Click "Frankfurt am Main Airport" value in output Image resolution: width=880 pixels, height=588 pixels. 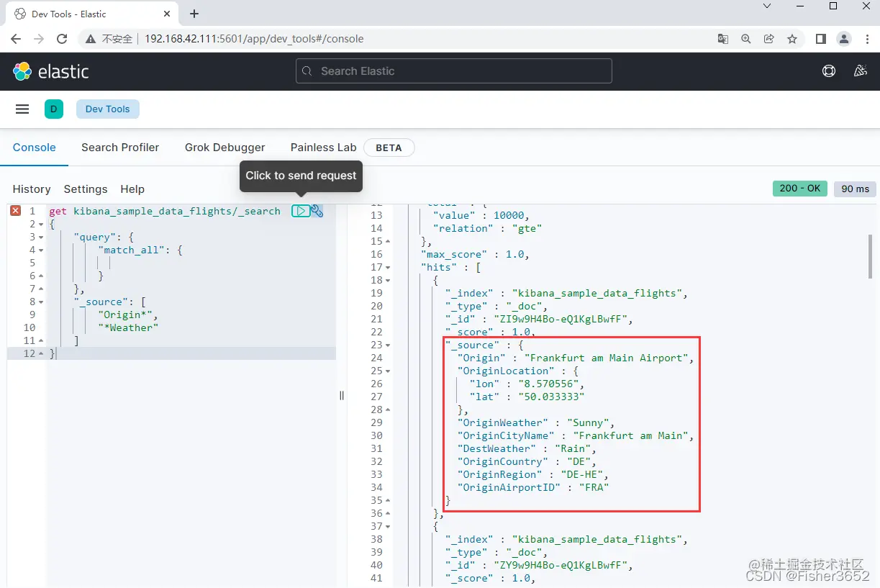click(x=607, y=358)
